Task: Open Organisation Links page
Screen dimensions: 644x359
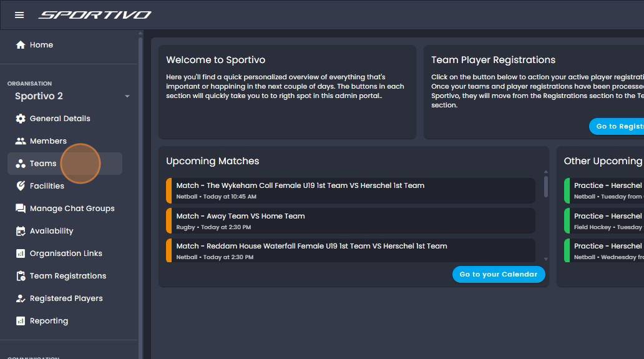Action: tap(65, 253)
